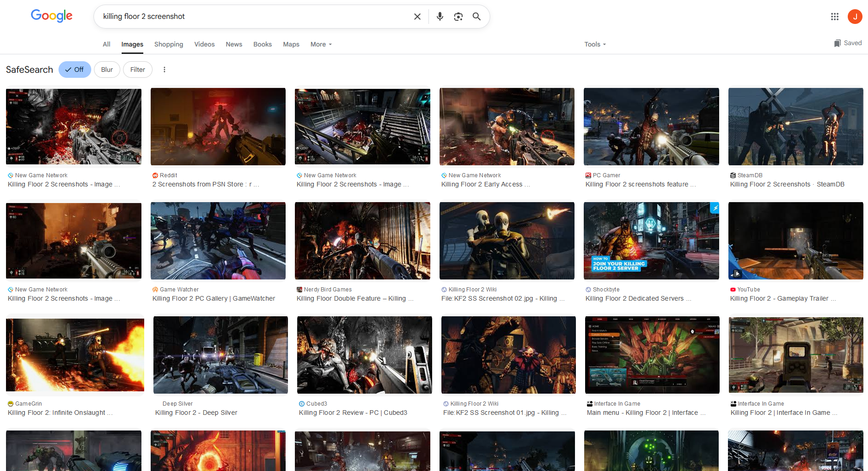The height and width of the screenshot is (471, 868).
Task: Click Game Watcher favicon icon
Action: [155, 290]
